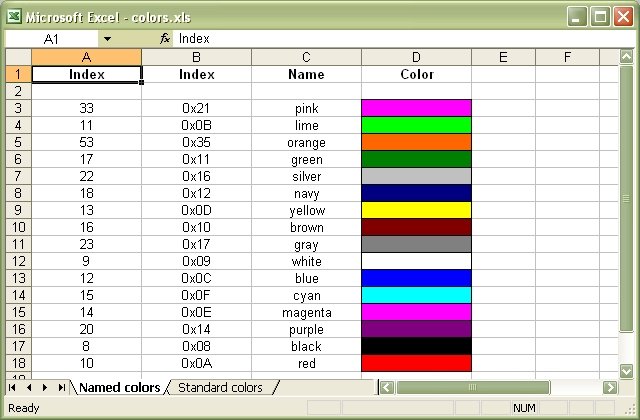640x420 pixels.
Task: Click the vertical scrollbar up arrow
Action: 625,57
